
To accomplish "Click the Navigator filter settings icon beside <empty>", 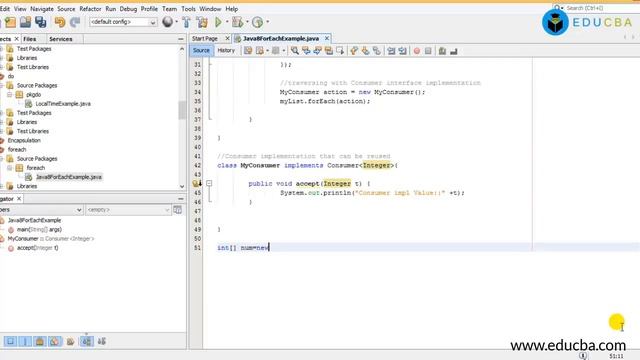I will (x=178, y=209).
